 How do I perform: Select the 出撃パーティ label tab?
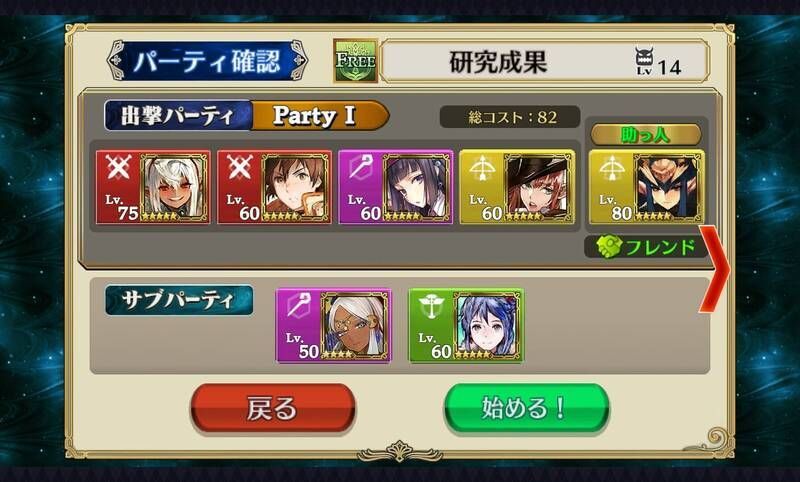179,116
